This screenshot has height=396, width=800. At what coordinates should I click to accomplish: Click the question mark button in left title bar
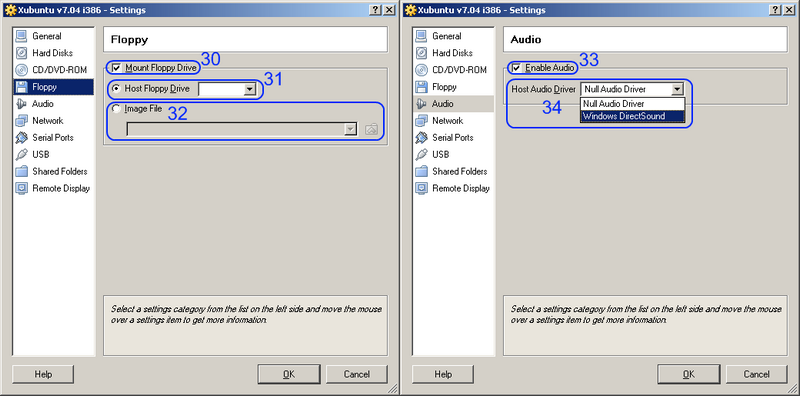pyautogui.click(x=375, y=10)
